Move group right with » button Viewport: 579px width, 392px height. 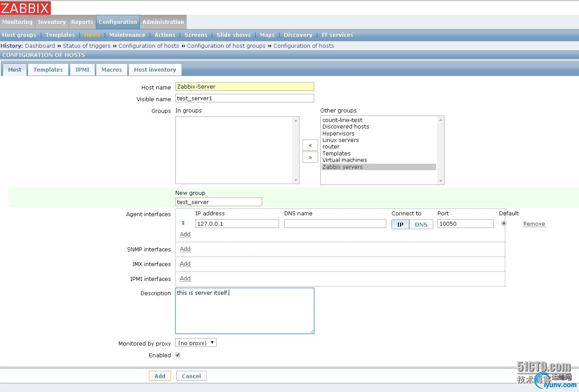(310, 157)
